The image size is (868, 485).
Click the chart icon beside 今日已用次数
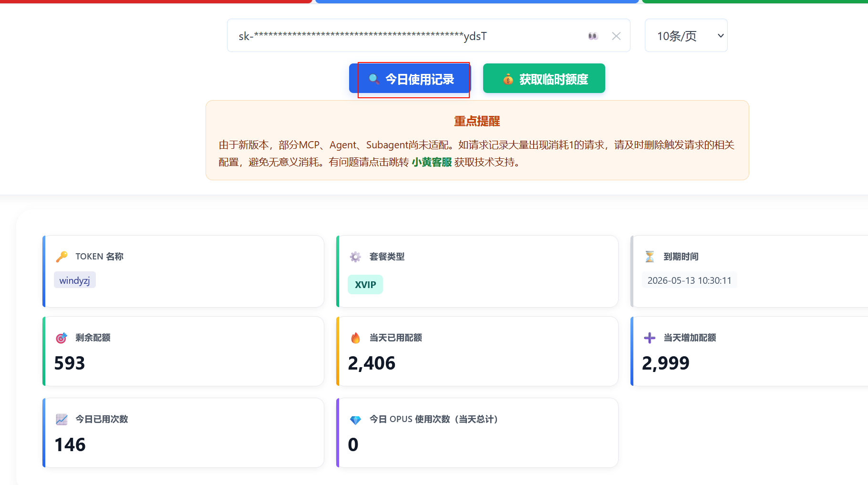62,419
